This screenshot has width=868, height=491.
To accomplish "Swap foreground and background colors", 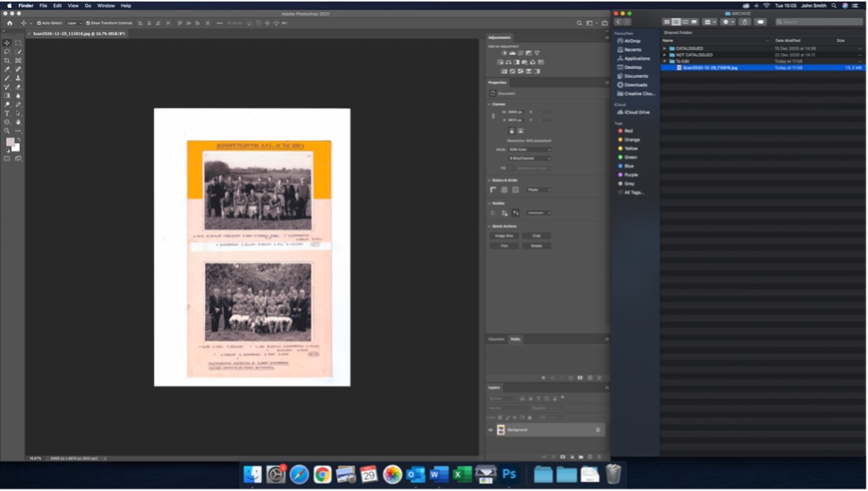I will pyautogui.click(x=18, y=140).
